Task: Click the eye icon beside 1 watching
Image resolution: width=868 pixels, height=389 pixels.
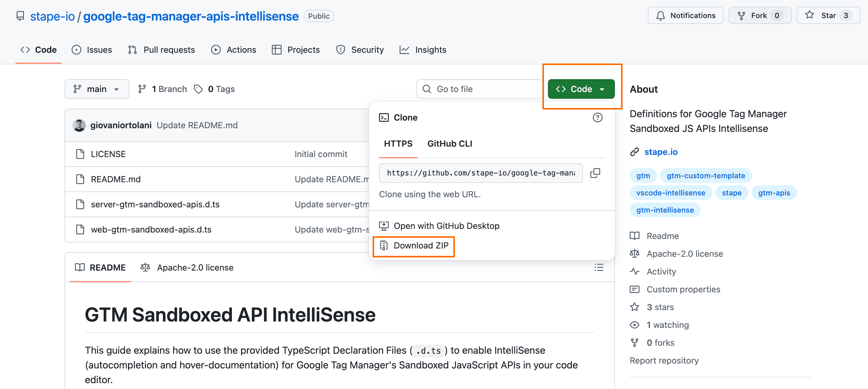Action: pyautogui.click(x=635, y=325)
